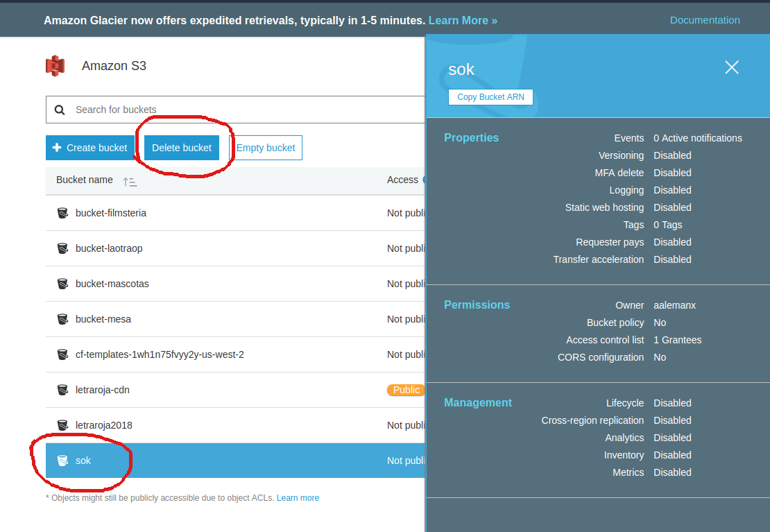770x532 pixels.
Task: Collapse the Properties section of the sok panel
Action: [x=471, y=137]
